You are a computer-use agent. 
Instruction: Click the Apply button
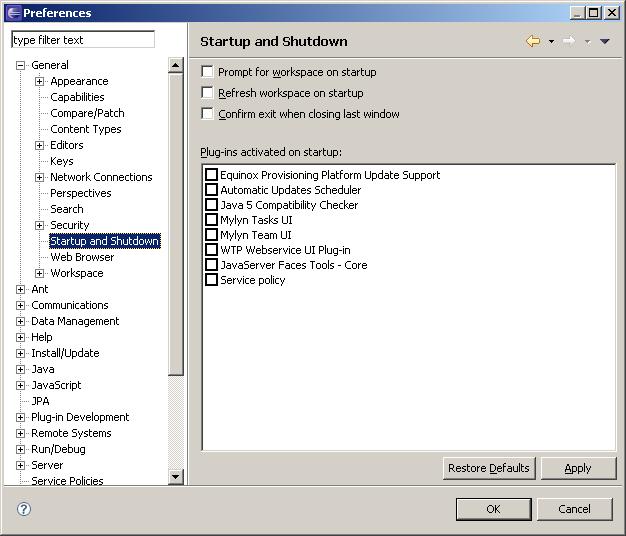[578, 468]
